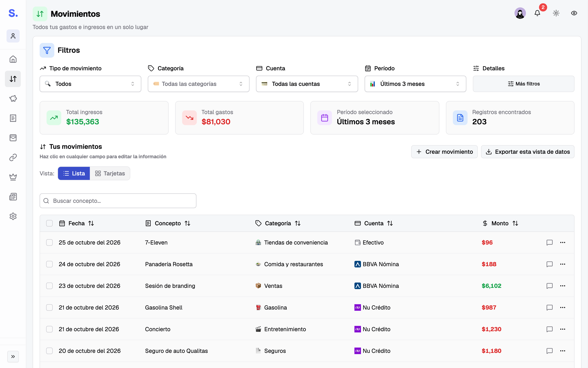
Task: Click the user avatar picture
Action: tap(520, 13)
